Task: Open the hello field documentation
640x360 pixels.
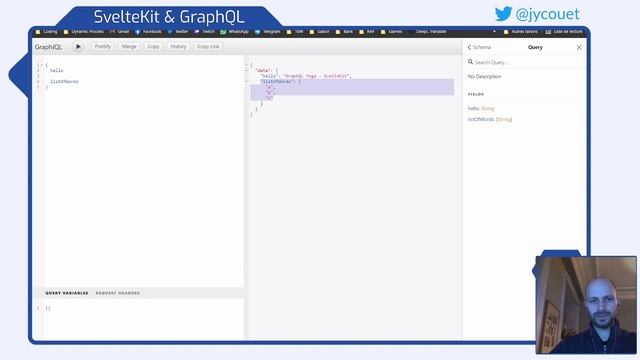Action: click(473, 109)
